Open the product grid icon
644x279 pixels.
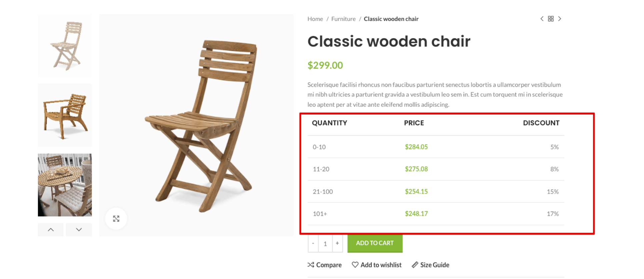551,19
